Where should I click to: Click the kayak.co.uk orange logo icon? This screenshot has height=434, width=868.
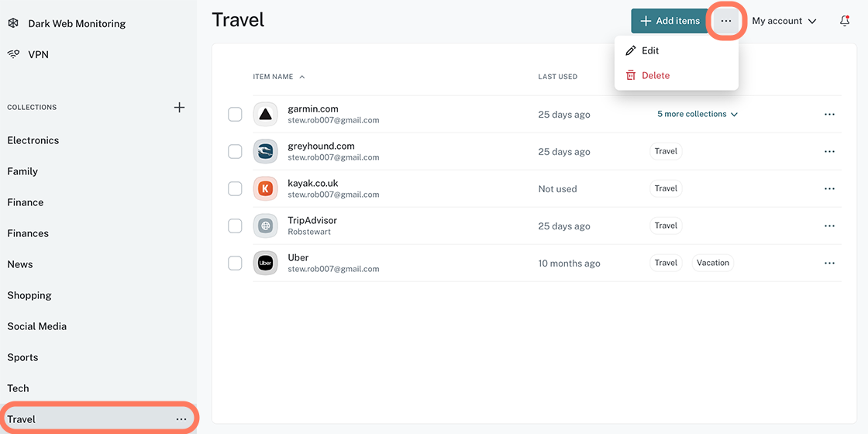click(x=265, y=189)
